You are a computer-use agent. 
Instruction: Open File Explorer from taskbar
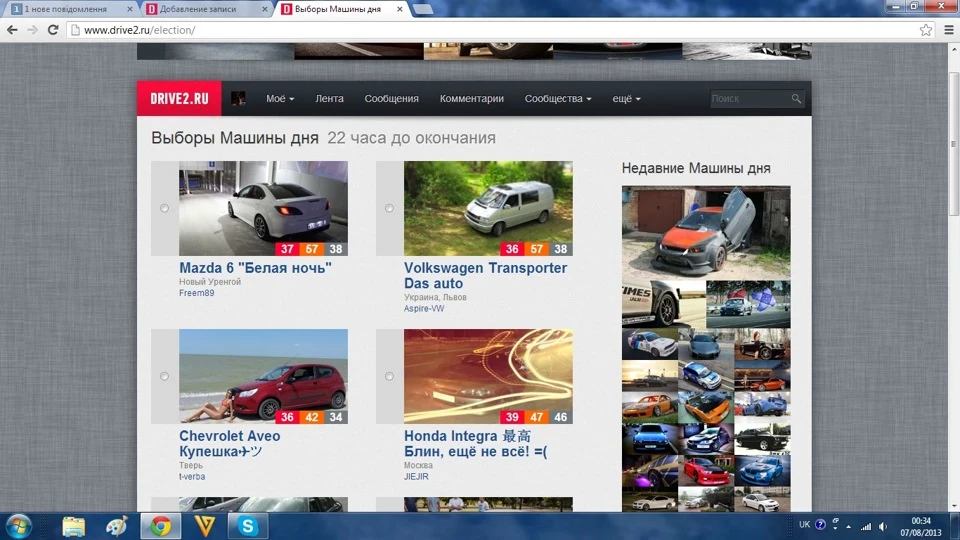[x=73, y=526]
